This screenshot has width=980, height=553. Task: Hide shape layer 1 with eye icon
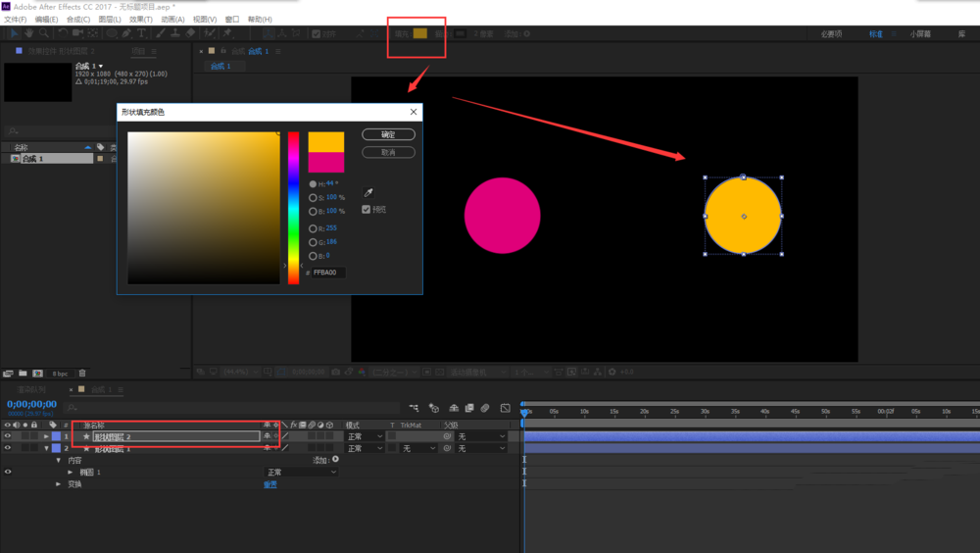8,448
